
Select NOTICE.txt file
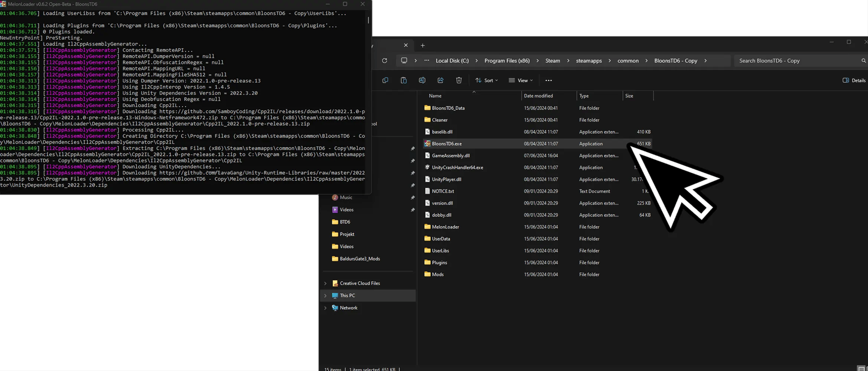point(443,191)
